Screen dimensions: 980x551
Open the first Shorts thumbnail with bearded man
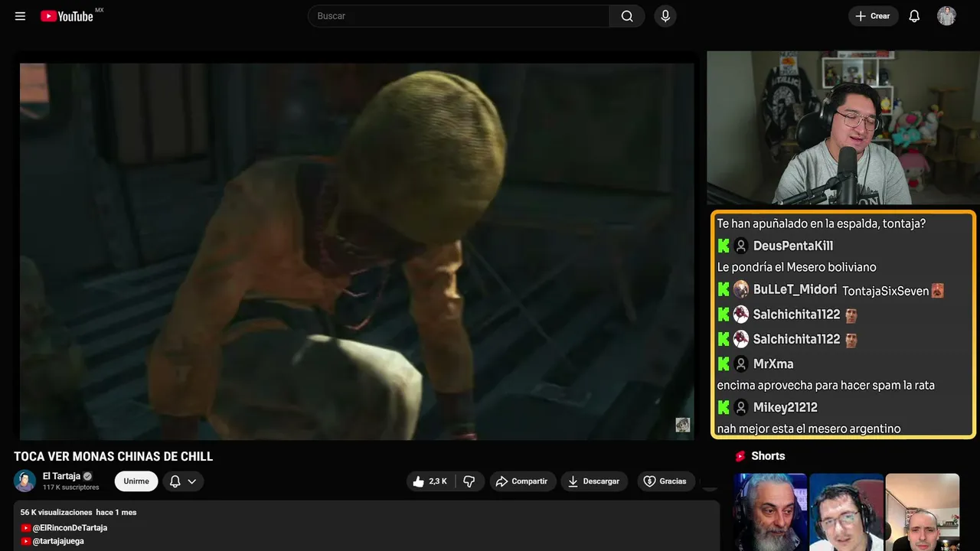click(770, 512)
